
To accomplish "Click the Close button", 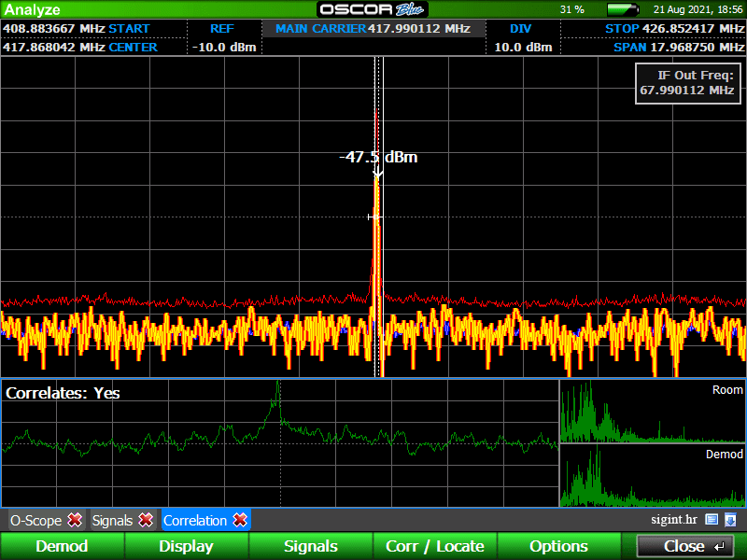I will coord(685,546).
